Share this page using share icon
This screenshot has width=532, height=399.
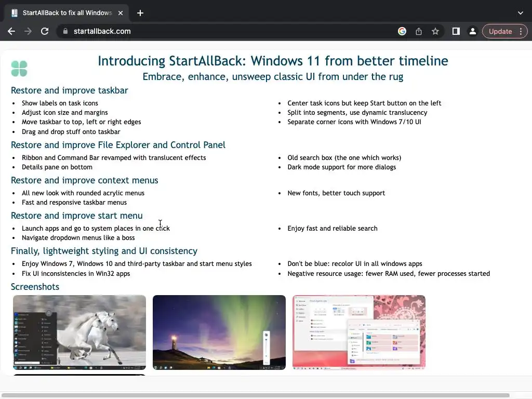click(419, 31)
